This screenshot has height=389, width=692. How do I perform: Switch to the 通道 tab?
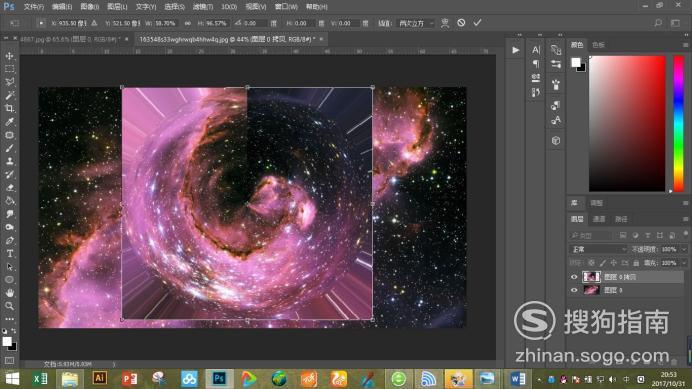599,219
